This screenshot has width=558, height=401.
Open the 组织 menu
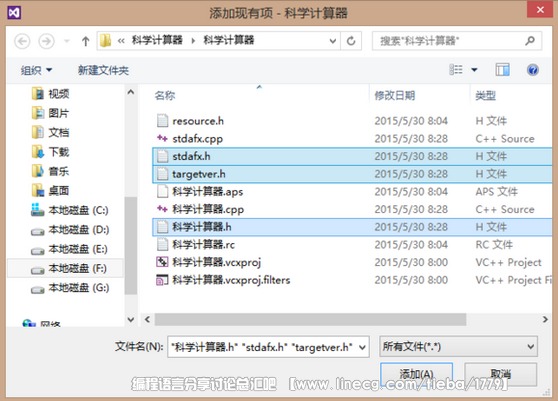pyautogui.click(x=36, y=70)
